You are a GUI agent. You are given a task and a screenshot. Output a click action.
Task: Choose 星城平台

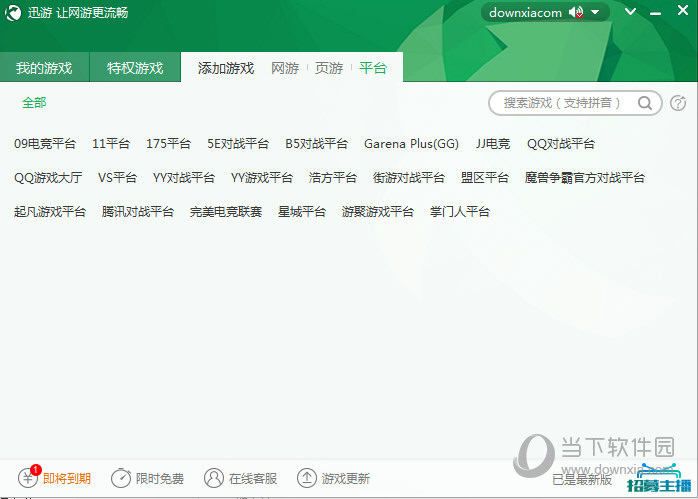[302, 211]
